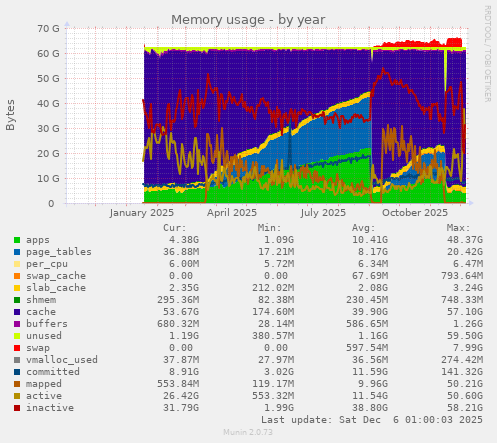
Task: Click the 'cache' legend label
Action: [x=41, y=312]
